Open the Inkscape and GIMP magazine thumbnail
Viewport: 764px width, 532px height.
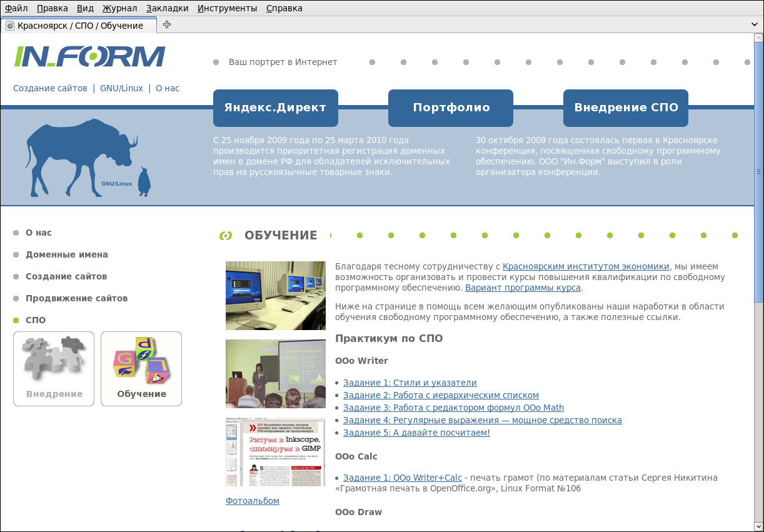275,452
